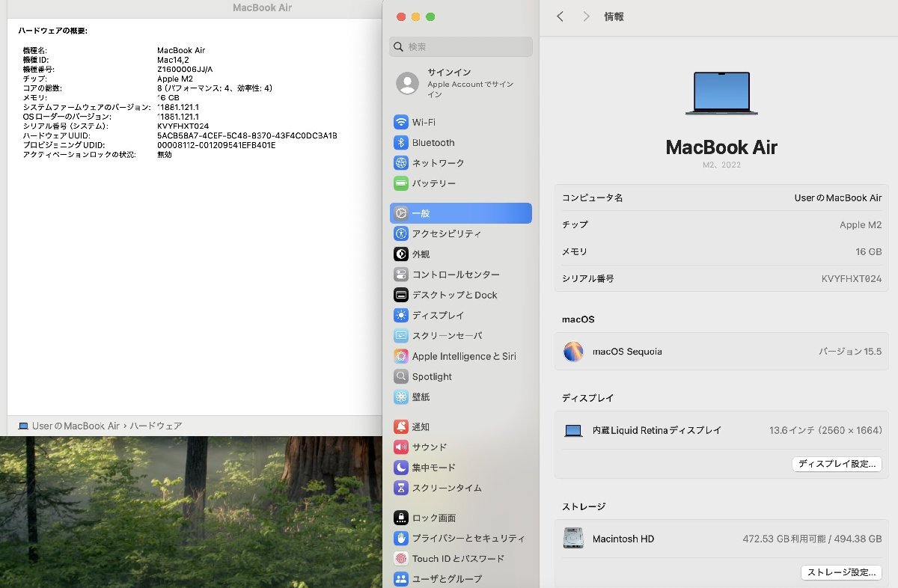Open the Apple IntelligenceとSiri icon
The width and height of the screenshot is (898, 588).
(401, 356)
